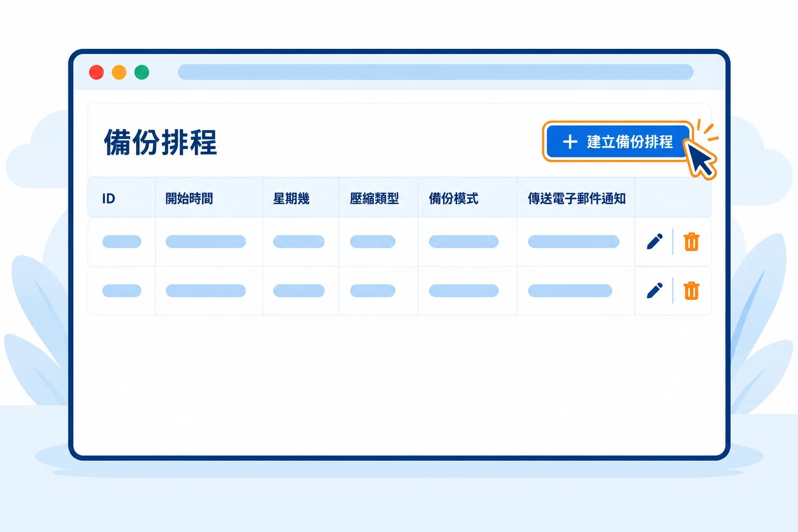Delete the first backup schedule via trash icon

691,242
